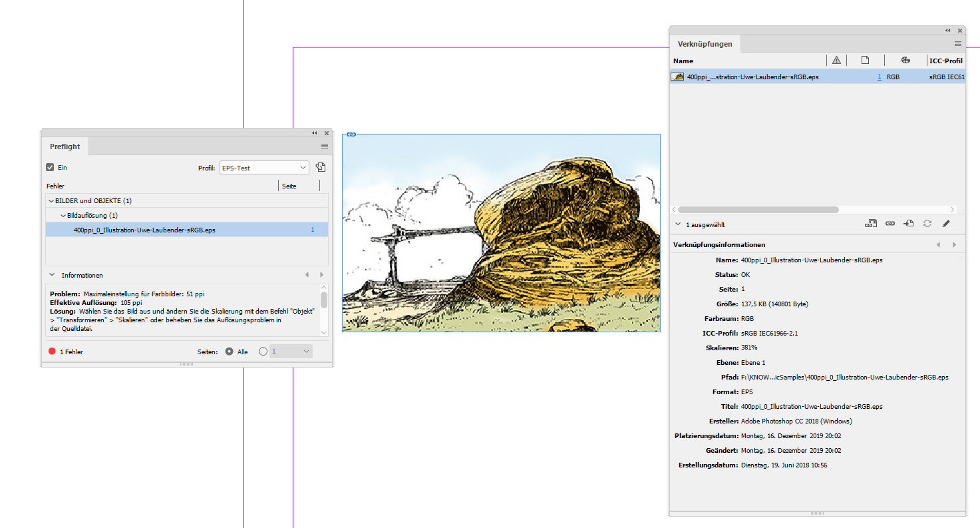Click the Relink chain icon

(890, 224)
